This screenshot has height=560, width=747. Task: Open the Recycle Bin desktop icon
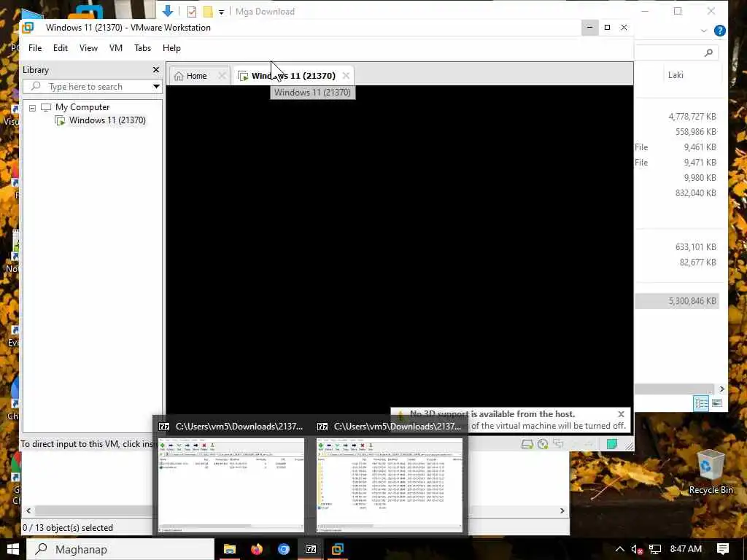(x=711, y=472)
